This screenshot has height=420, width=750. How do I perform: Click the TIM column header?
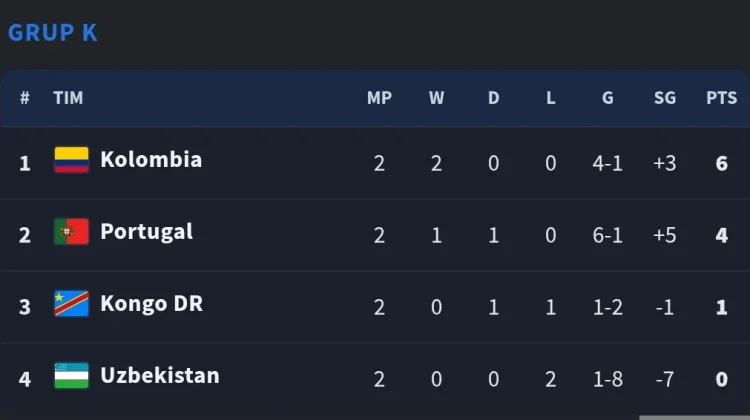click(x=68, y=98)
